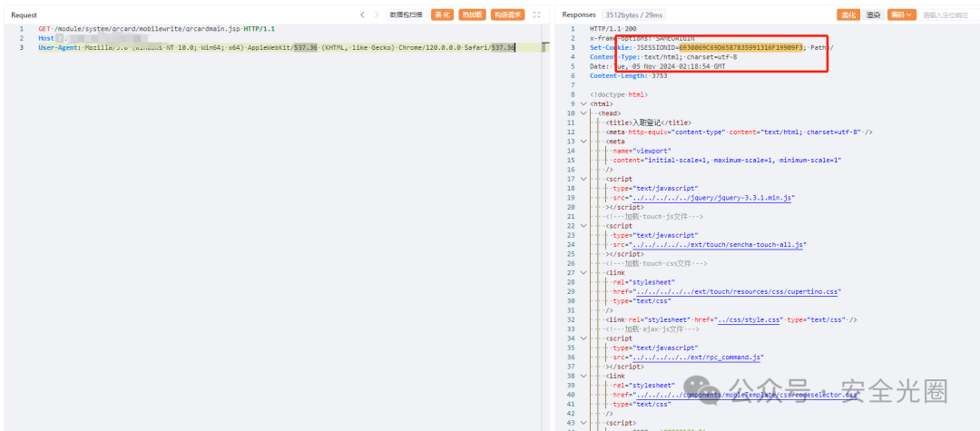
Task: Fold the link block at line 38
Action: pos(583,376)
